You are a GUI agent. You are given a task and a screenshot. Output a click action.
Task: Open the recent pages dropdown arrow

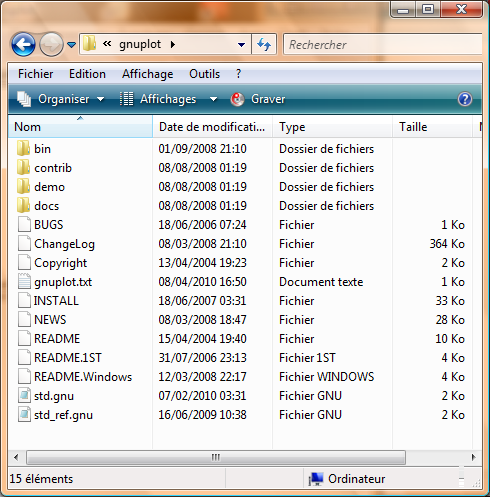[71, 44]
